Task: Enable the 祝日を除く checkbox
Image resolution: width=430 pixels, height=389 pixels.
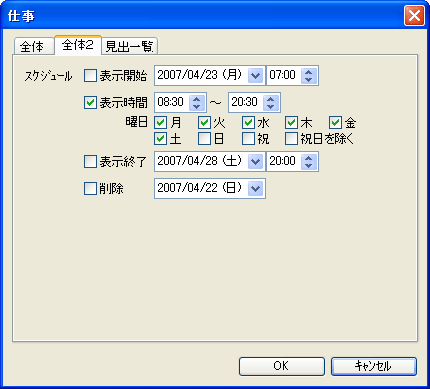Action: (x=292, y=138)
